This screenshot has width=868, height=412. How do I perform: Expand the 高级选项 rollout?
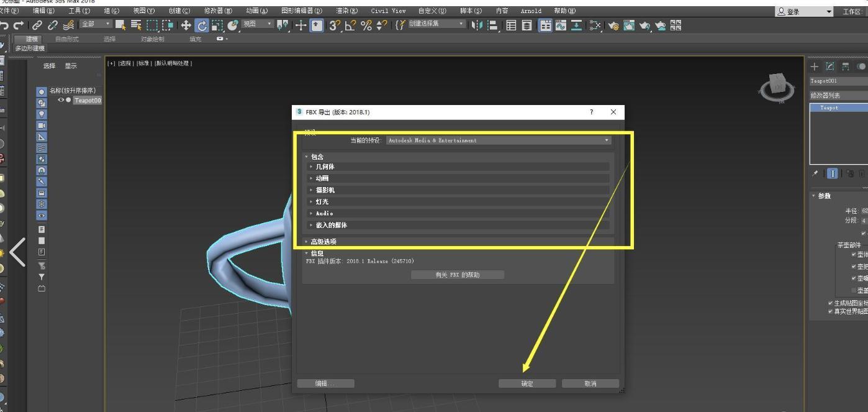(323, 242)
